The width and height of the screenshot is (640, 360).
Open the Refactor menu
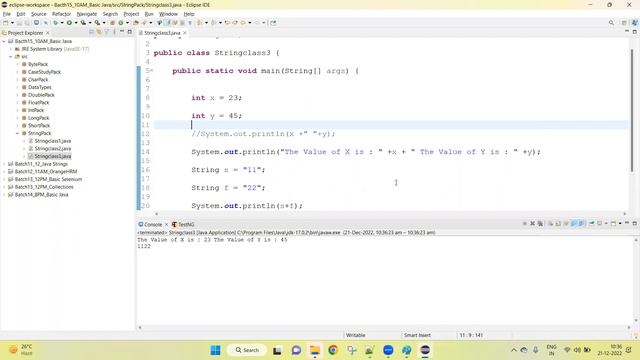61,14
